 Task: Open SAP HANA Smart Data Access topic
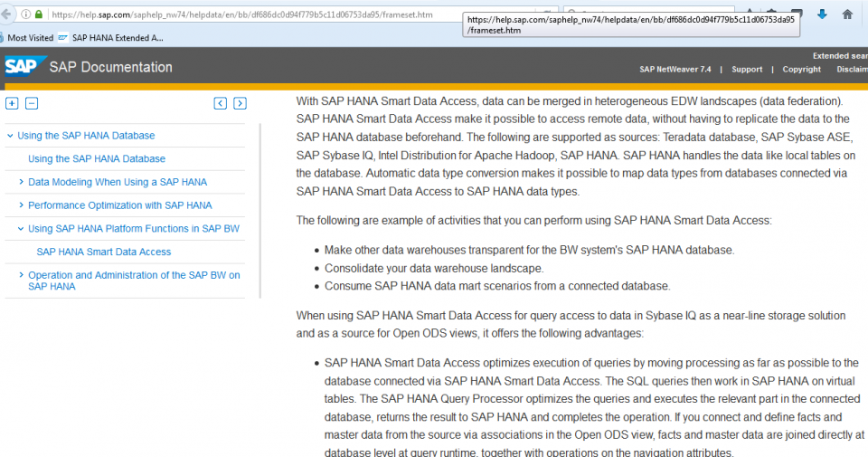tap(103, 252)
